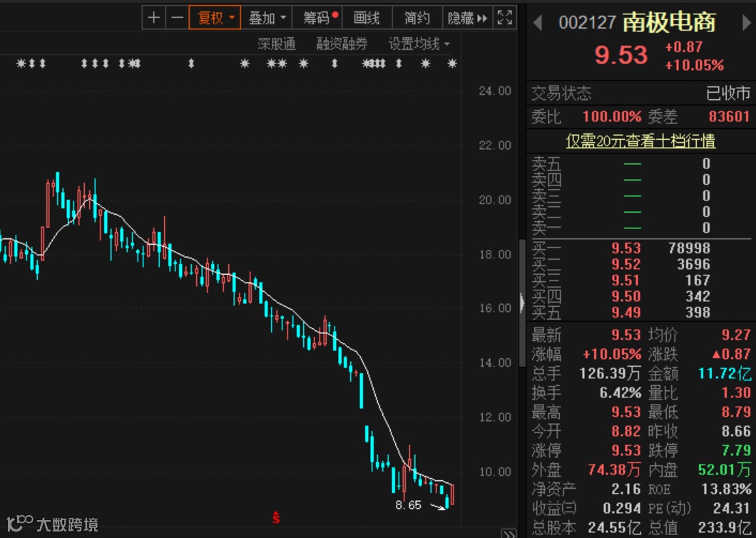
Task: Click 内盘 value 52.01万
Action: [x=725, y=469]
